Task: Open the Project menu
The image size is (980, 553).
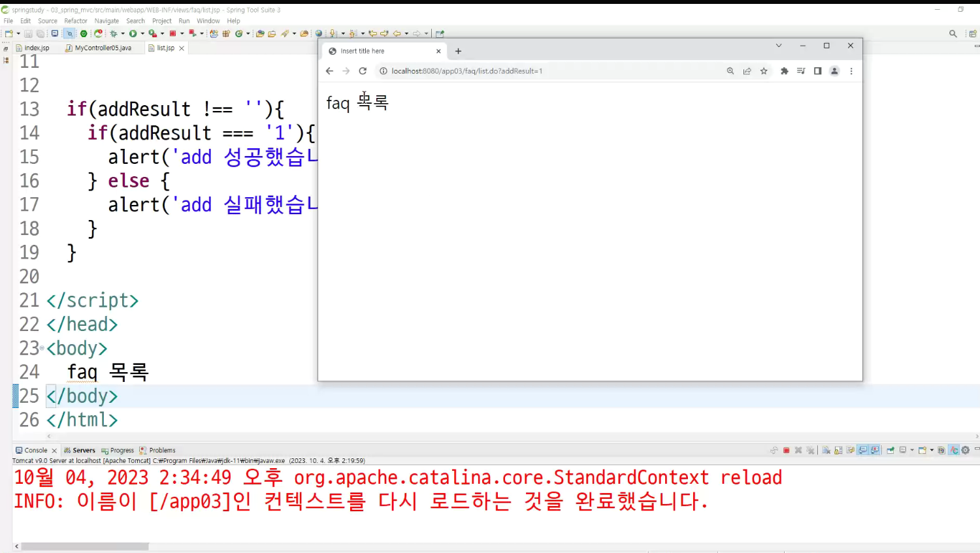Action: [x=162, y=21]
